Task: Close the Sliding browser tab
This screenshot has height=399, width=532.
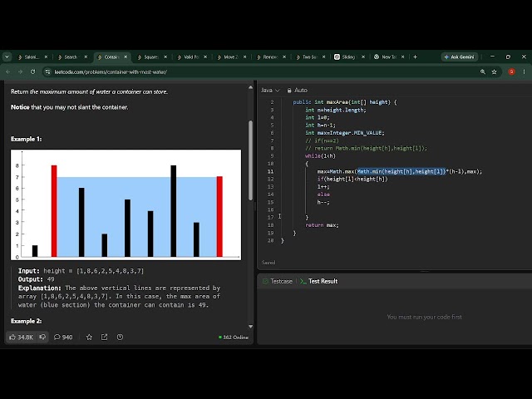Action: [x=363, y=57]
